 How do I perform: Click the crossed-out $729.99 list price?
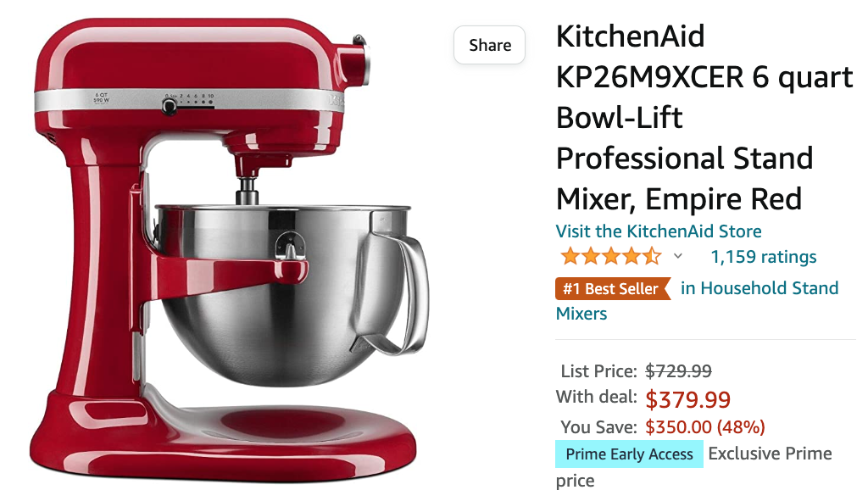(679, 371)
